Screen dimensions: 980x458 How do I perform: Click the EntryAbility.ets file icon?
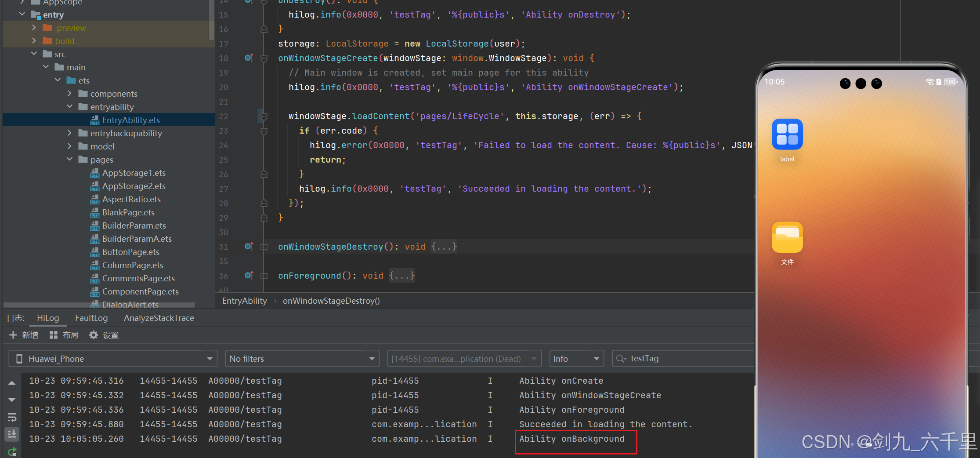(95, 120)
